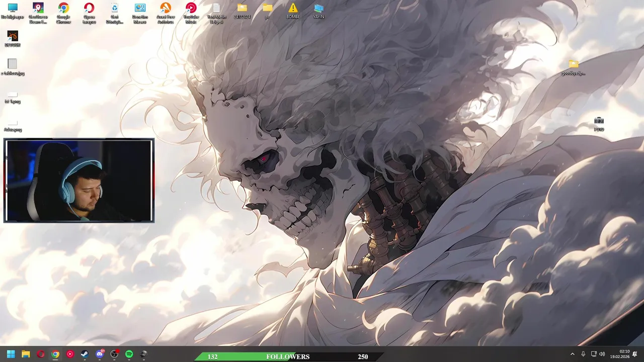Viewport: 644px width, 362px height.
Task: Select the Adsız.png file on desktop
Action: 13,125
